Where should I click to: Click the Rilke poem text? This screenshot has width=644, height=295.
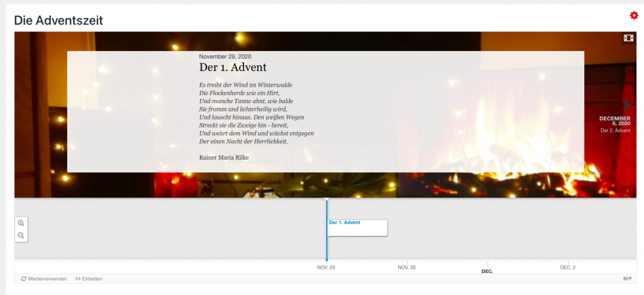coord(256,113)
